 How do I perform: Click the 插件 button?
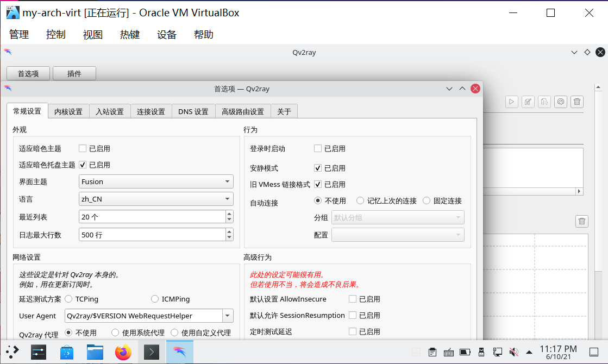pyautogui.click(x=74, y=73)
